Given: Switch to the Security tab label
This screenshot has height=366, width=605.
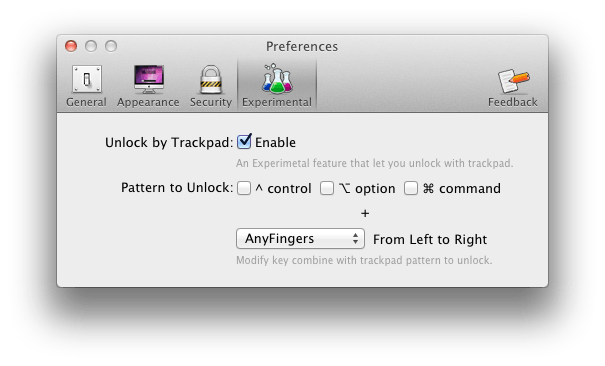Looking at the screenshot, I should click(x=211, y=102).
